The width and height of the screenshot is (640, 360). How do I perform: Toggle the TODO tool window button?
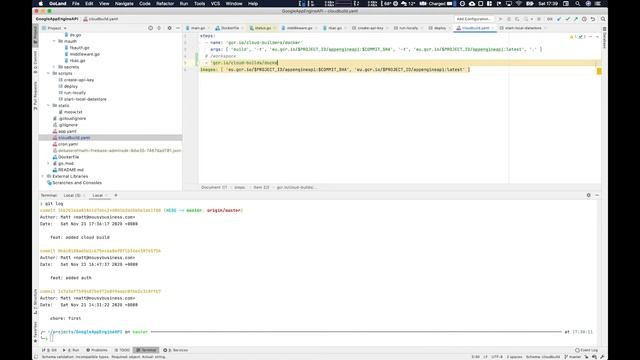tap(122, 350)
